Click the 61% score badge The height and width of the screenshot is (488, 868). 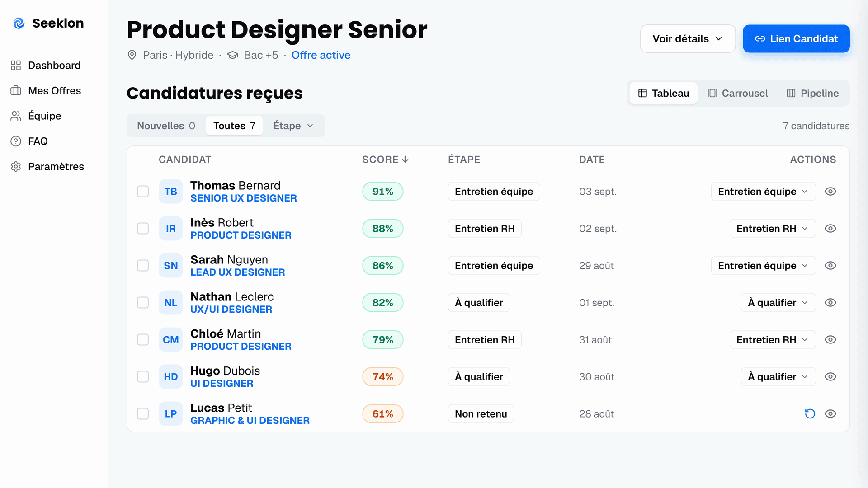click(x=382, y=414)
